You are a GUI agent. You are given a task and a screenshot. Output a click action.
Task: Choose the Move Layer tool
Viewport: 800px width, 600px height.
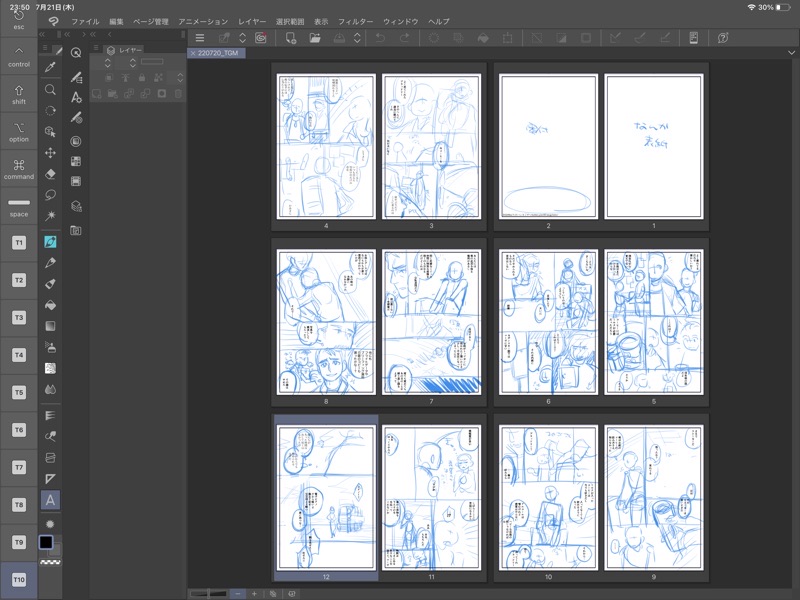click(50, 152)
